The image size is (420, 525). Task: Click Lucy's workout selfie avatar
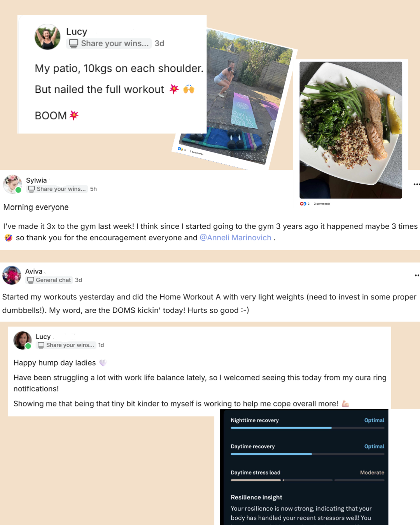[x=47, y=37]
